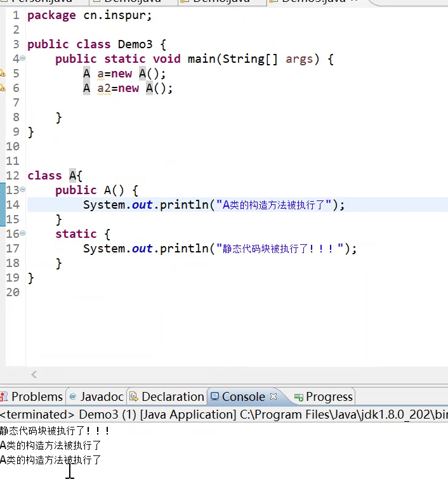448x496 pixels.
Task: Click the first 'A类的构造方法被执行了' console line
Action: (x=50, y=445)
